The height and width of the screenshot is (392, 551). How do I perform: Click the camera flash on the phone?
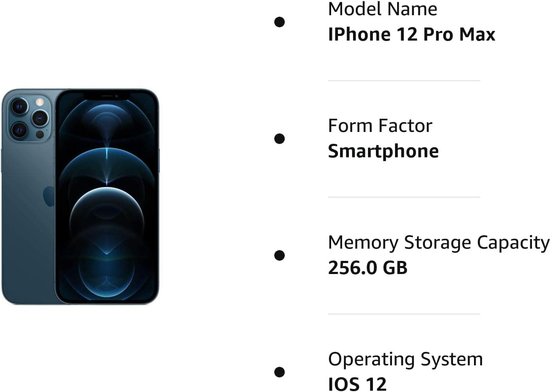click(40, 102)
